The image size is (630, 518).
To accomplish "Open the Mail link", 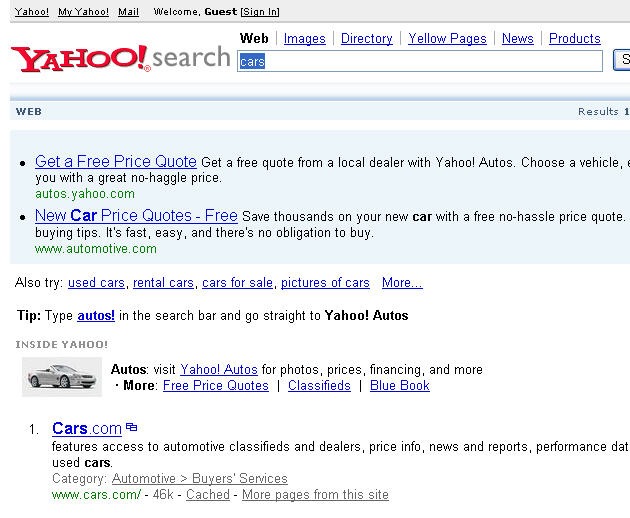I will (128, 12).
